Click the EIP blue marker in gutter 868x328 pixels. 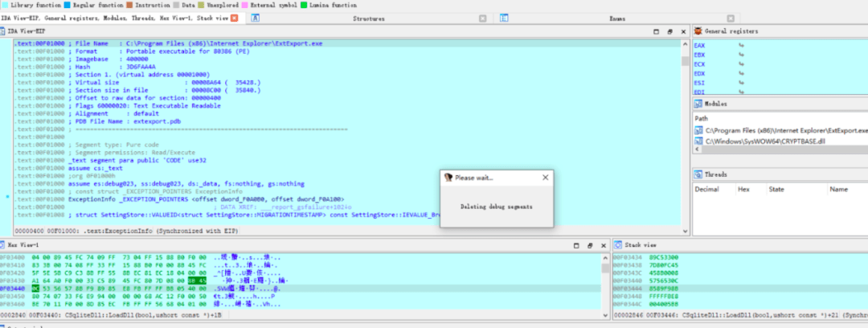click(6, 197)
